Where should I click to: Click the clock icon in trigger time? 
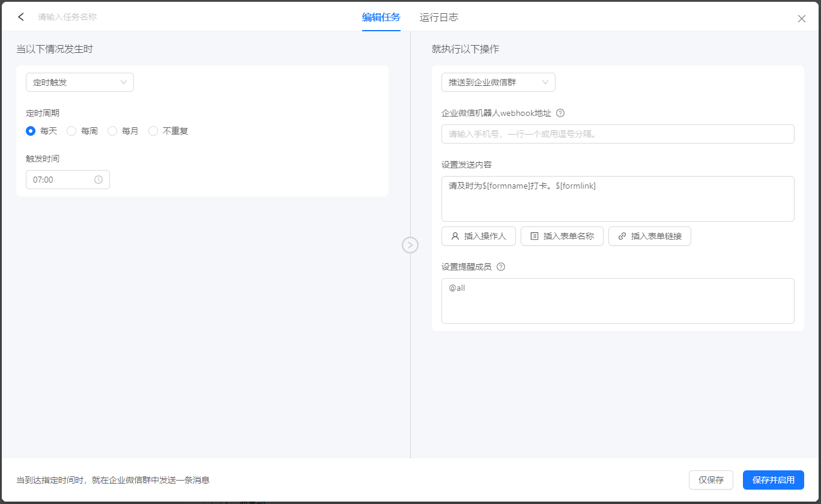tap(98, 180)
